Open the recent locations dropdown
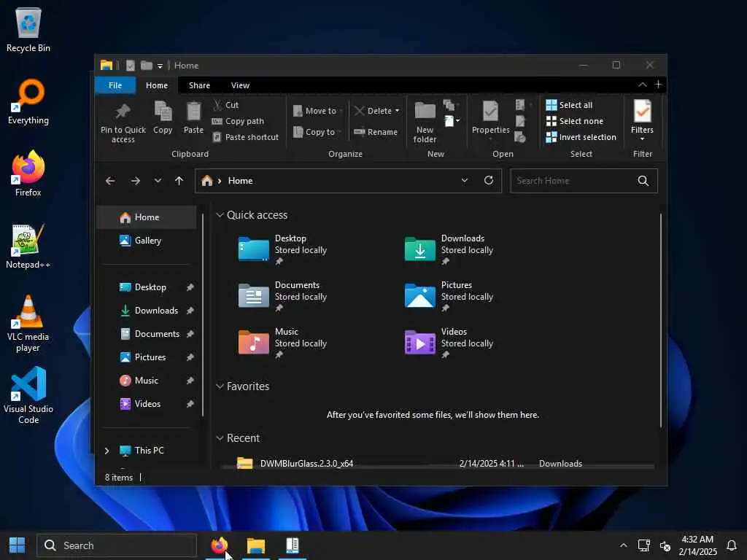 click(x=158, y=181)
